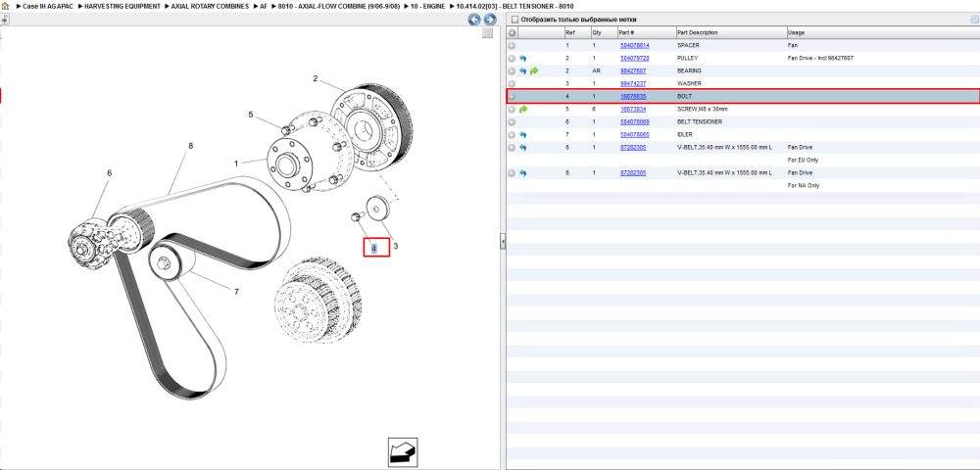Click the 'For EU Only' usage text
Image resolution: width=980 pixels, height=470 pixels.
pos(804,161)
